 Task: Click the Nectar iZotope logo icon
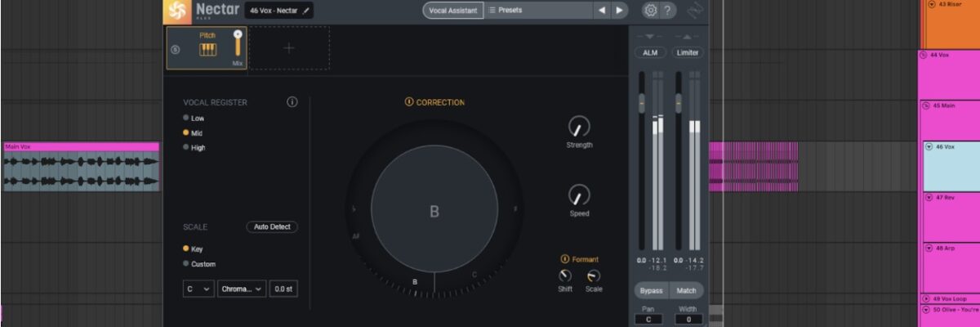click(176, 11)
